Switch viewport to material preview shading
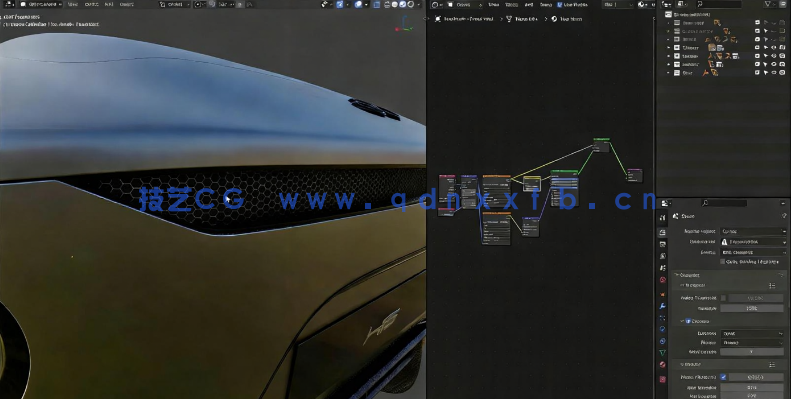 pos(403,4)
